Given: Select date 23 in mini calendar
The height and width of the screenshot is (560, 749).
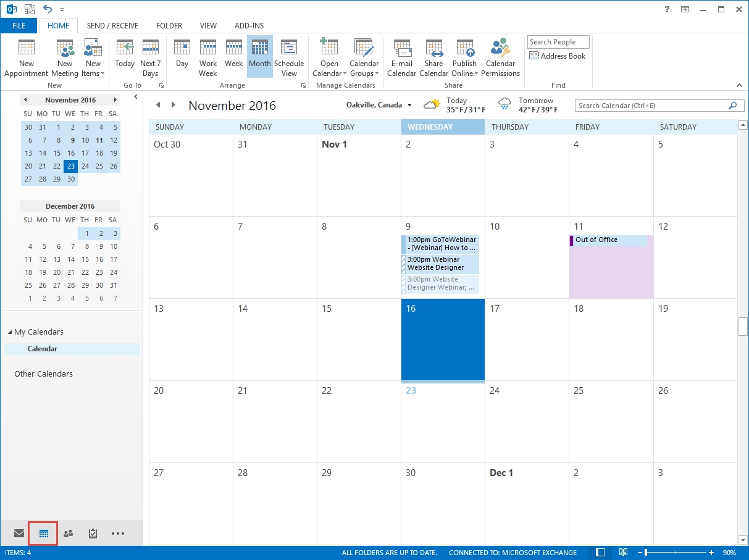Looking at the screenshot, I should tap(71, 166).
